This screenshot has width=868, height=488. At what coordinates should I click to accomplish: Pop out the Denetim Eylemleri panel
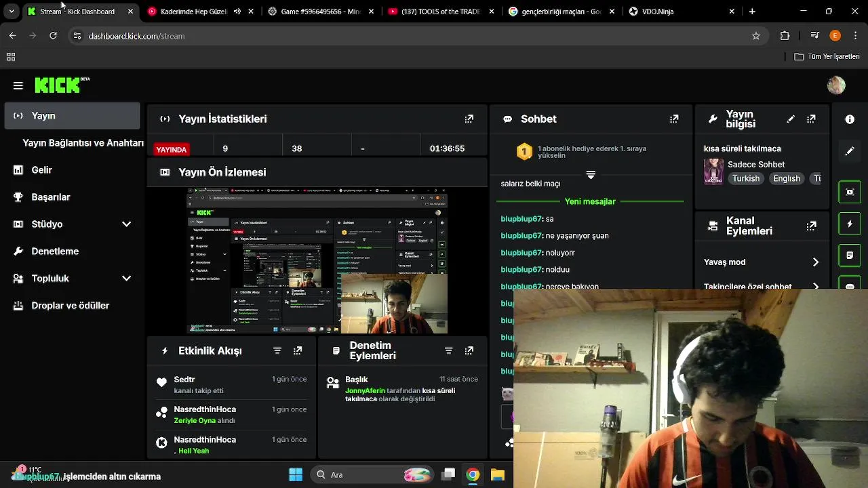(469, 350)
